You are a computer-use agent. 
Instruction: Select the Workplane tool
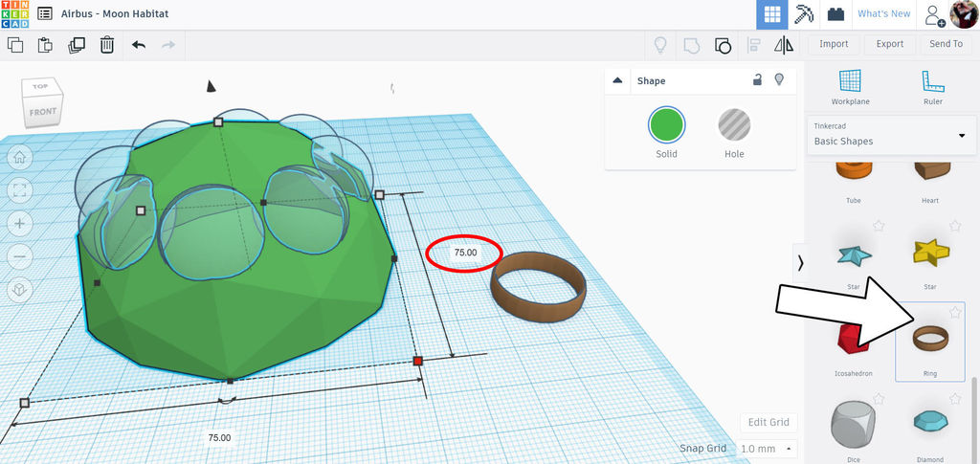pyautogui.click(x=850, y=87)
